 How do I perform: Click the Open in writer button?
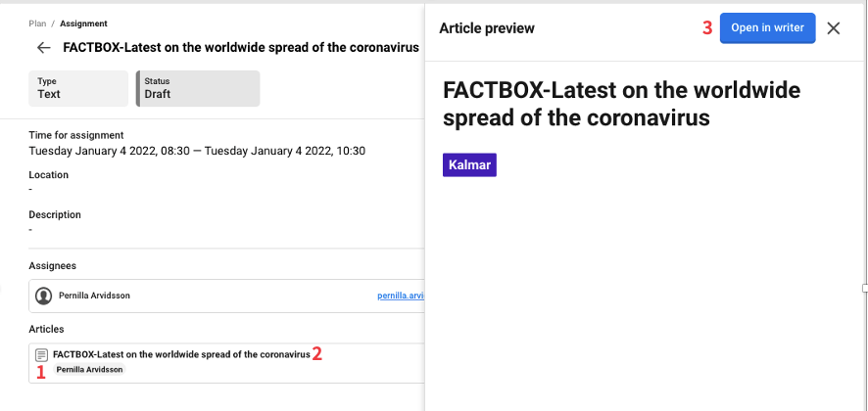point(767,28)
